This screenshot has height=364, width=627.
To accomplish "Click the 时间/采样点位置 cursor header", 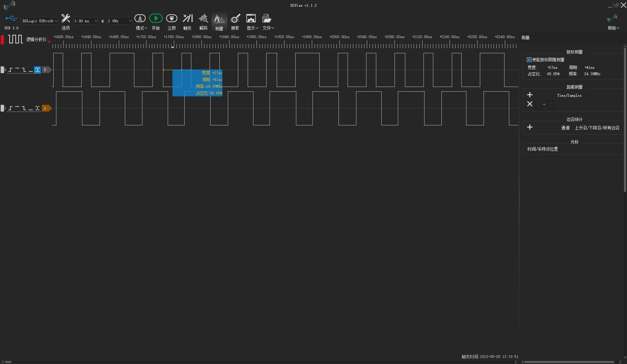I will coord(543,149).
